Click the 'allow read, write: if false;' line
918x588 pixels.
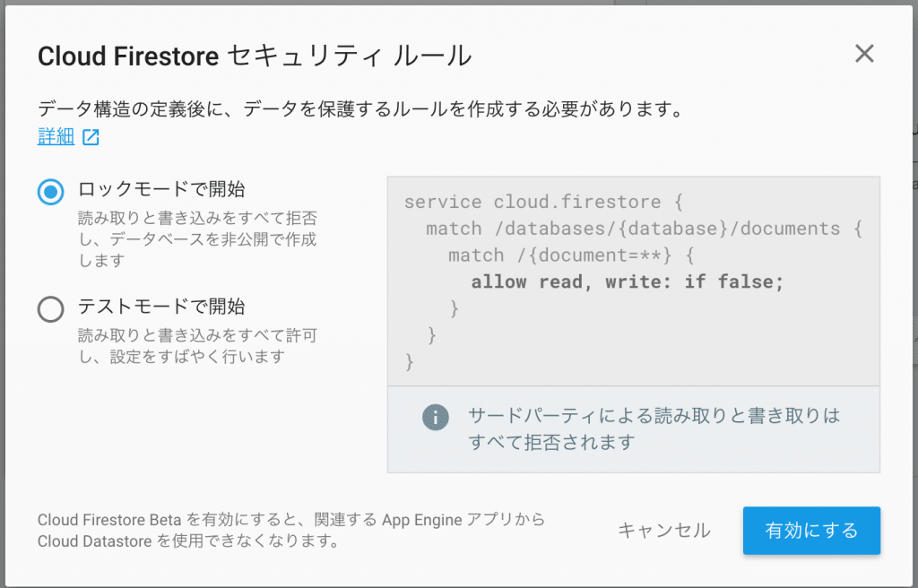coord(627,281)
